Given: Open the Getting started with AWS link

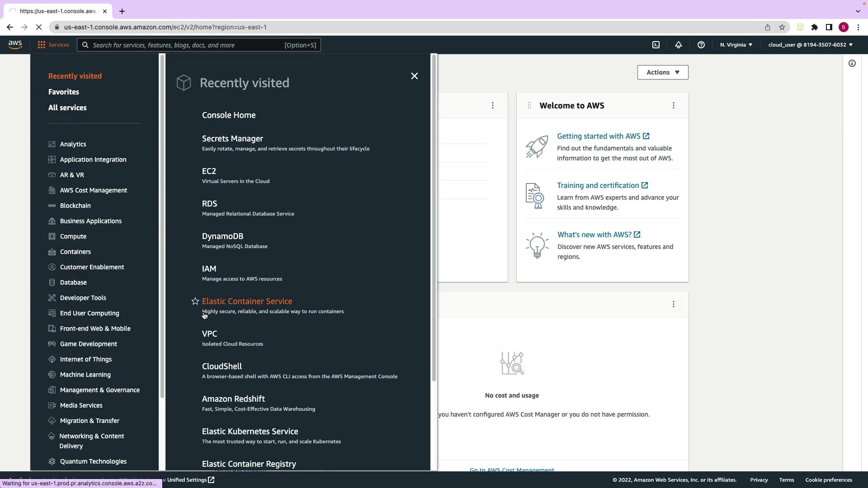Looking at the screenshot, I should coord(598,136).
